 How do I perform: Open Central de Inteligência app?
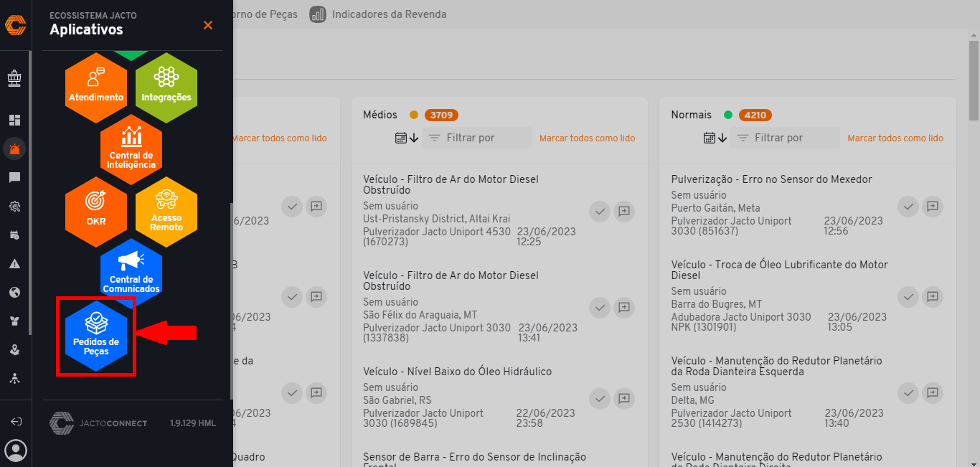click(x=131, y=150)
